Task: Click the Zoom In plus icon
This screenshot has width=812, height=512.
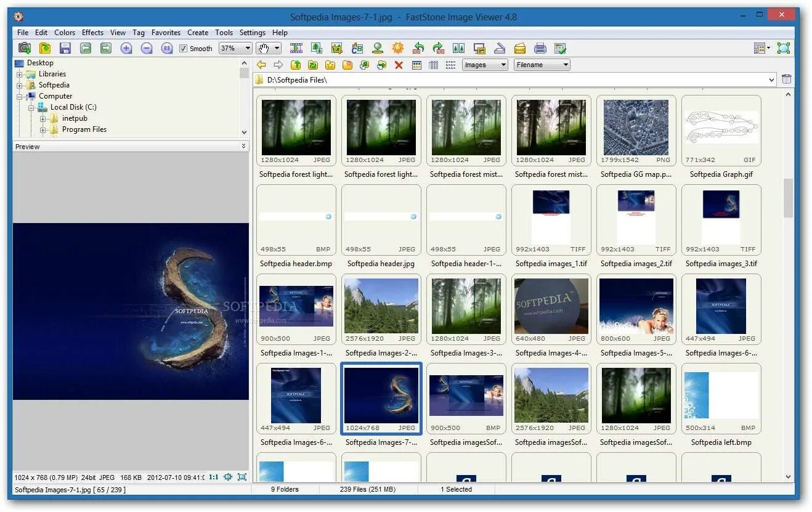Action: tap(126, 48)
